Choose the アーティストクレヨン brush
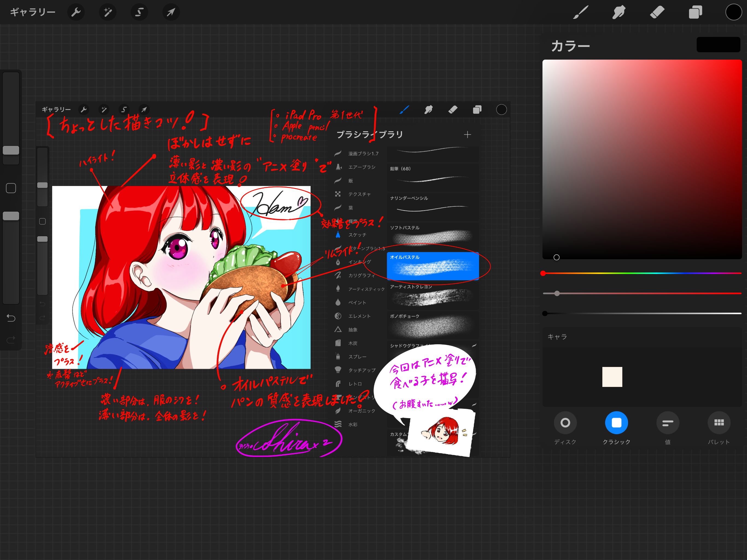747x560 pixels. [x=433, y=295]
